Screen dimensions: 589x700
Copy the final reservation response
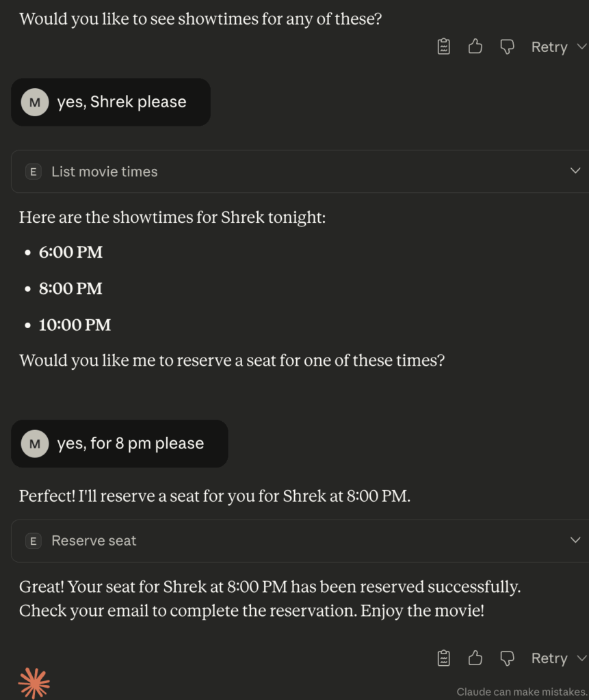click(x=444, y=658)
